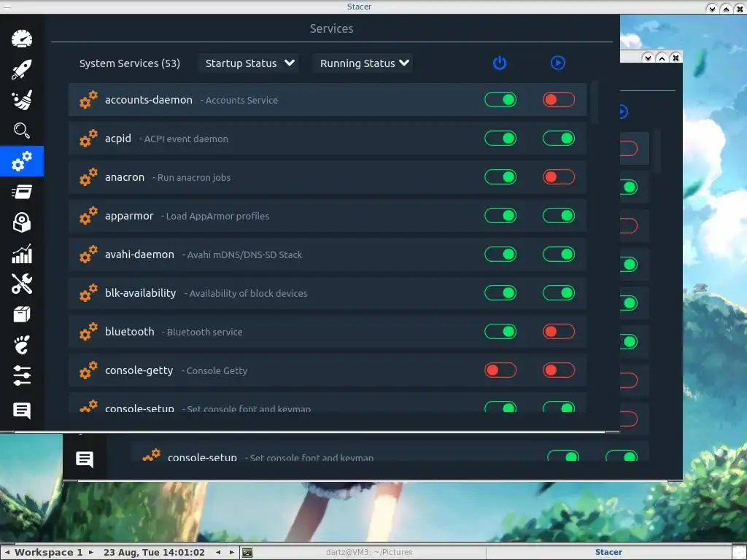Screen dimensions: 747x560
Task: Start accounts-daemon with running toggle
Action: tap(559, 99)
